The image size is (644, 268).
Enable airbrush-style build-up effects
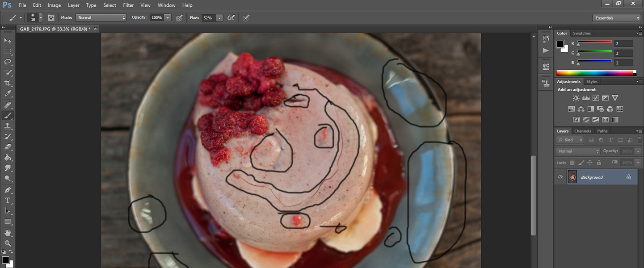[231, 18]
